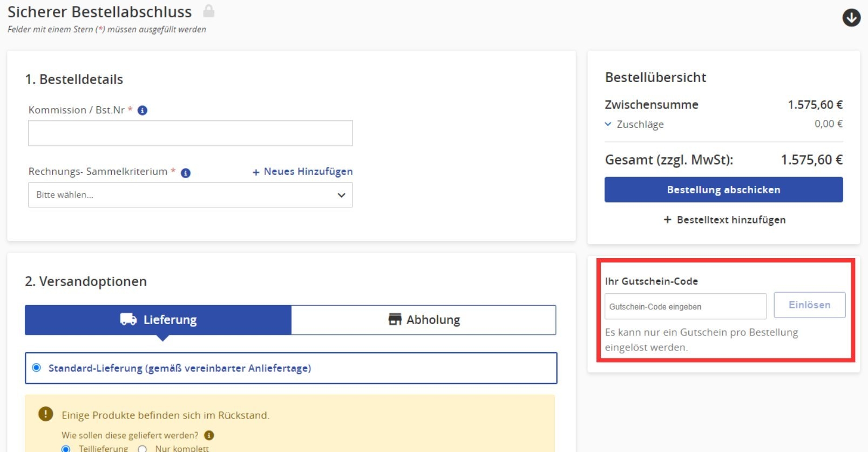868x452 pixels.
Task: Click '+ Neues Hinzufügen' link
Action: 303,172
